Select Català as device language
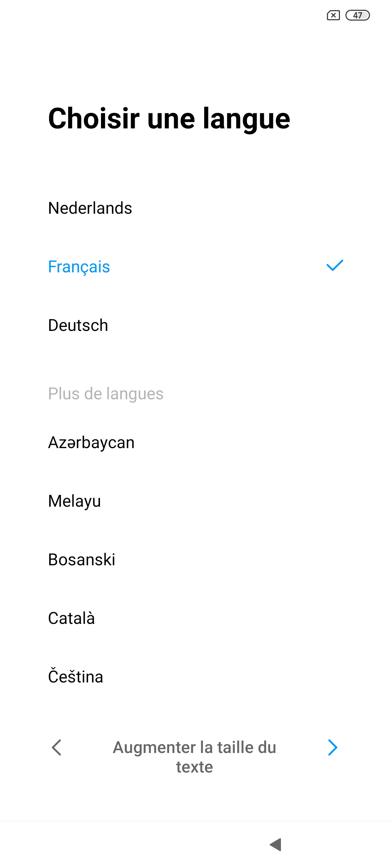Screen dimensions: 391x868 [x=72, y=618]
